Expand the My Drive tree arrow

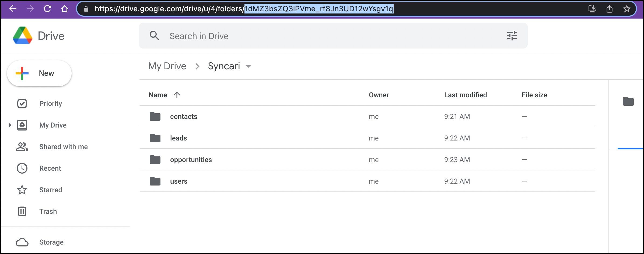(10, 125)
